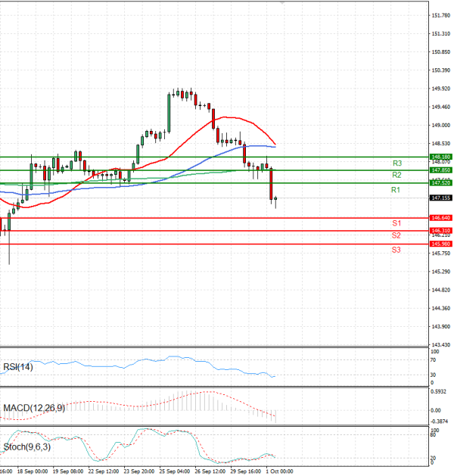
Task: Click the 1 Oct 00:00 time label
Action: [278, 471]
